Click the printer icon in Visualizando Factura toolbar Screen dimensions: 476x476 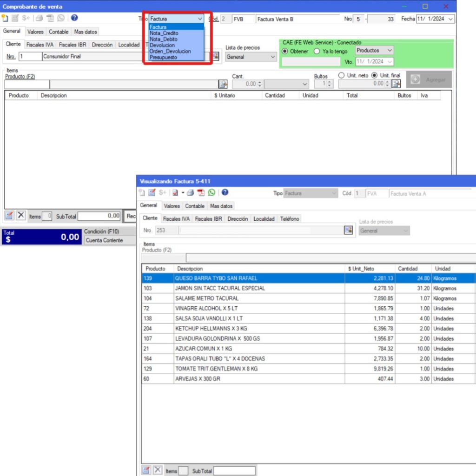190,192
